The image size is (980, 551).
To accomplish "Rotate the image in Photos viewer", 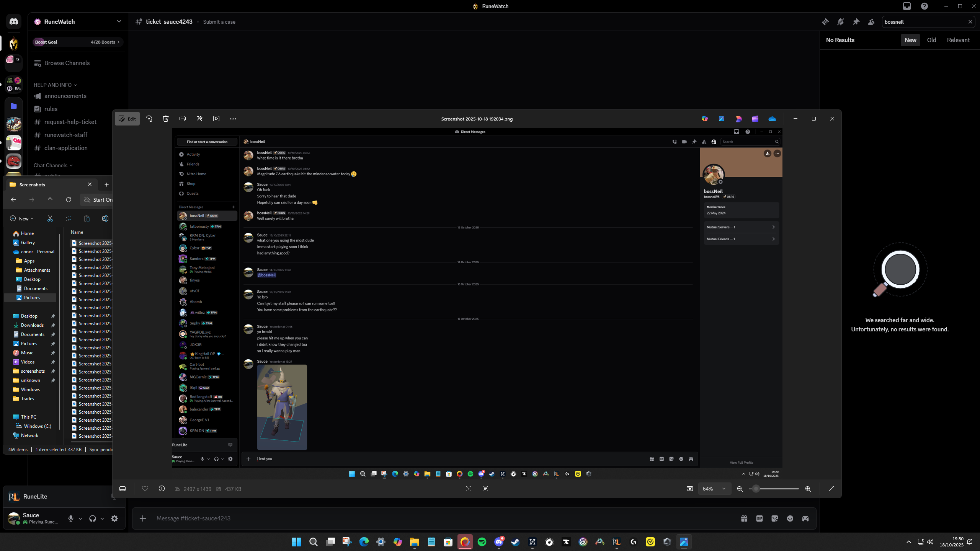I will (149, 119).
